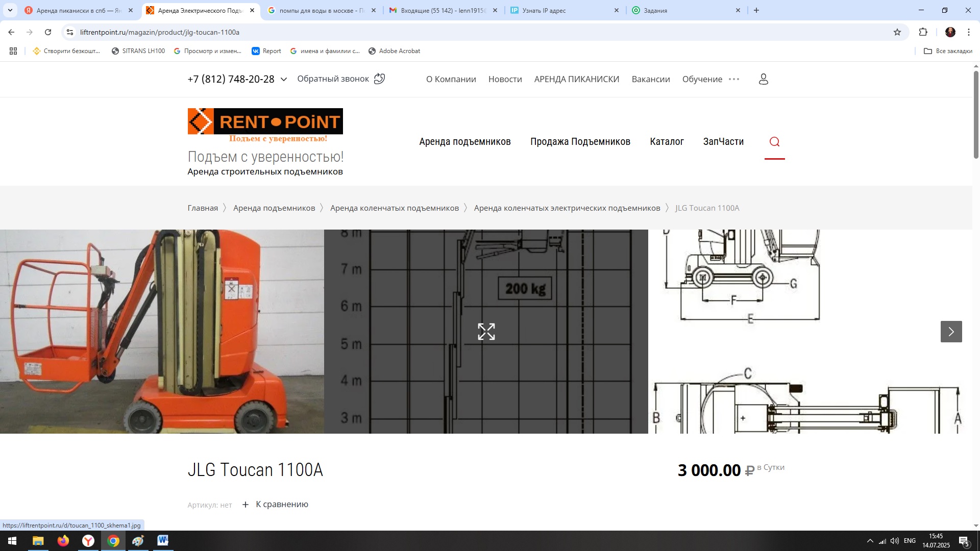Open АРЕНДА ПИКАНИСКИ link
Viewport: 980px width, 551px height.
point(576,79)
